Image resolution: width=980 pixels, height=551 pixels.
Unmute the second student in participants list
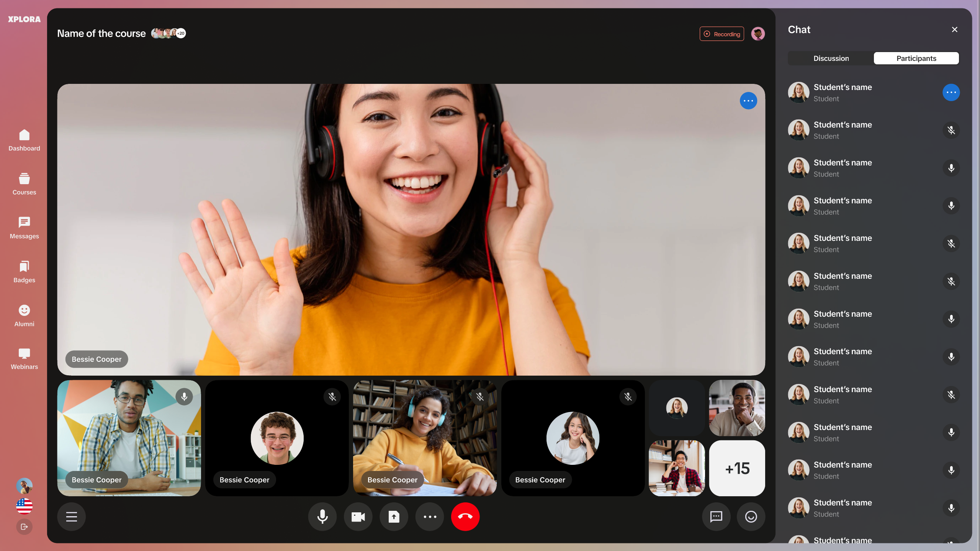click(x=951, y=130)
